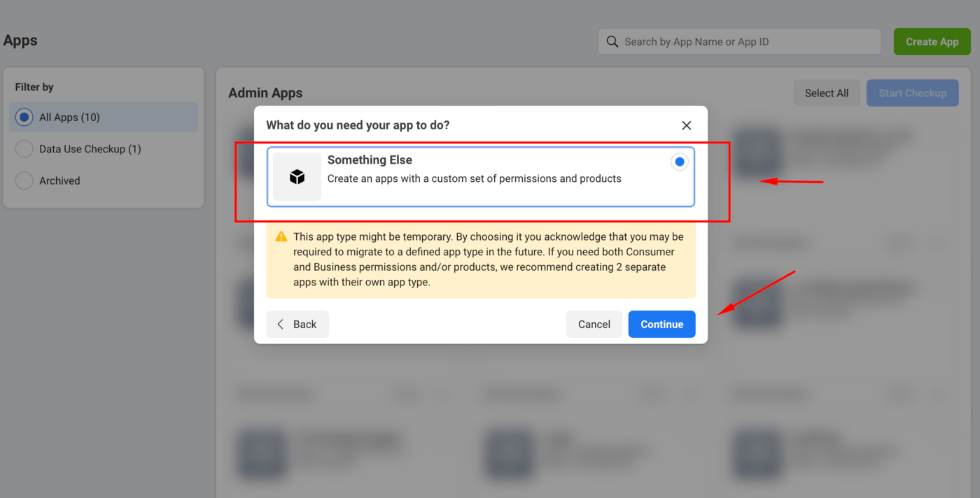Click the dialog title about app purpose
Image resolution: width=980 pixels, height=498 pixels.
tap(358, 125)
